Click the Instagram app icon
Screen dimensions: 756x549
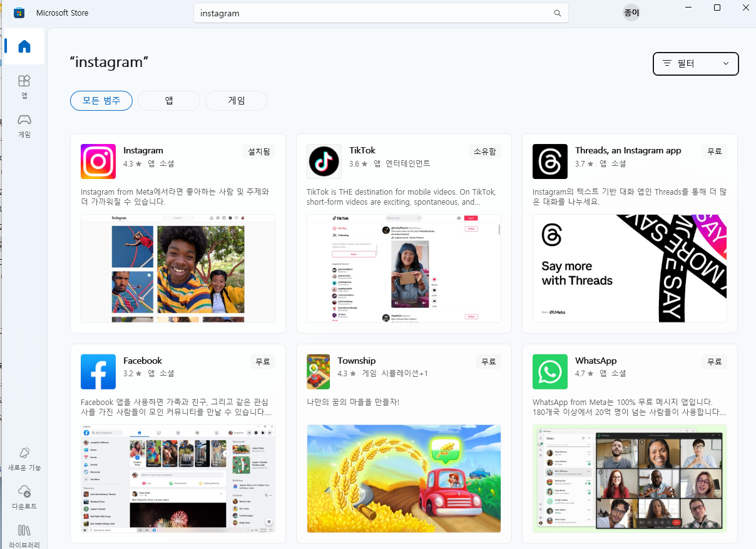98,162
